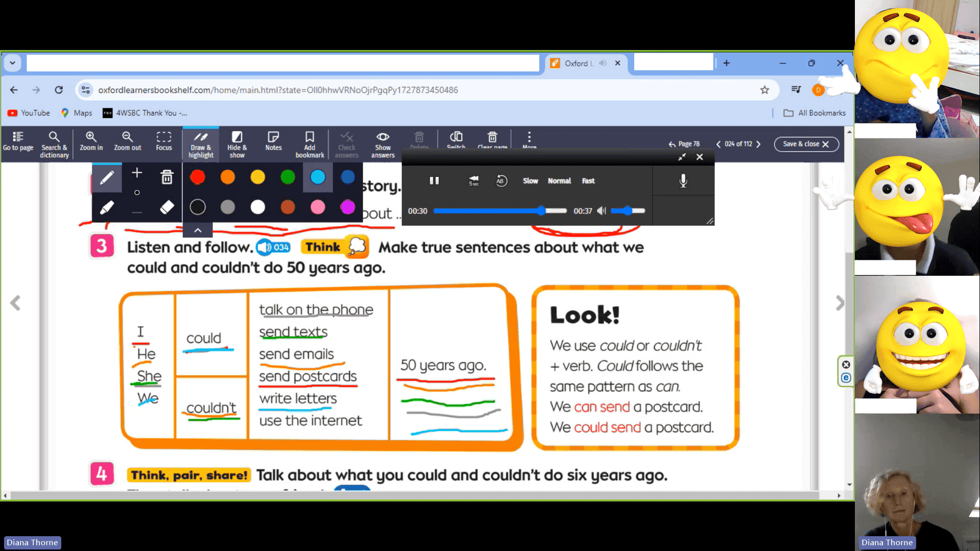Image resolution: width=980 pixels, height=551 pixels.
Task: View site information icon
Action: coord(86,90)
